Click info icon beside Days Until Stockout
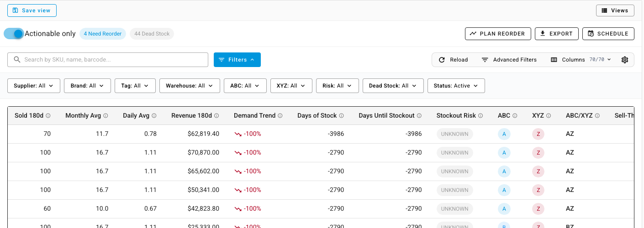This screenshot has width=644, height=228. point(419,116)
